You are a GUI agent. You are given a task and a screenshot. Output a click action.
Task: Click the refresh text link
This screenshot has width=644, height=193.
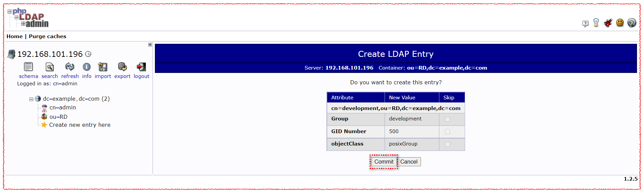click(70, 76)
